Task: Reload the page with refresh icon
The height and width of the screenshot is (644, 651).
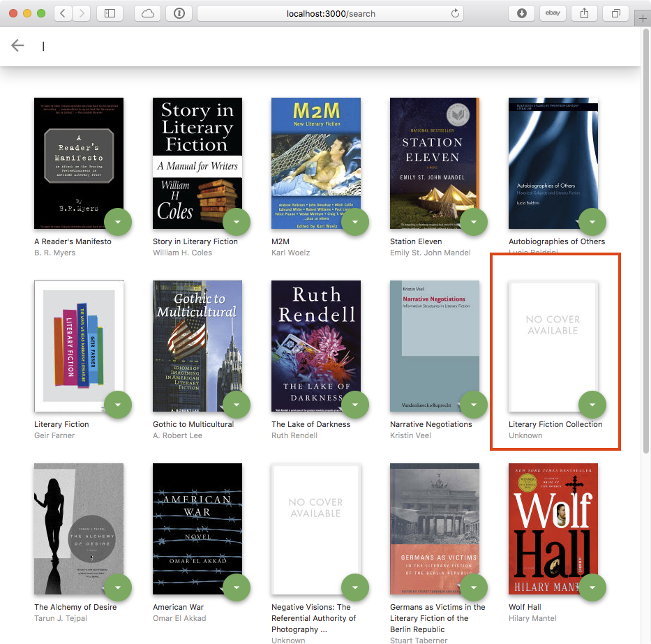Action: [455, 13]
